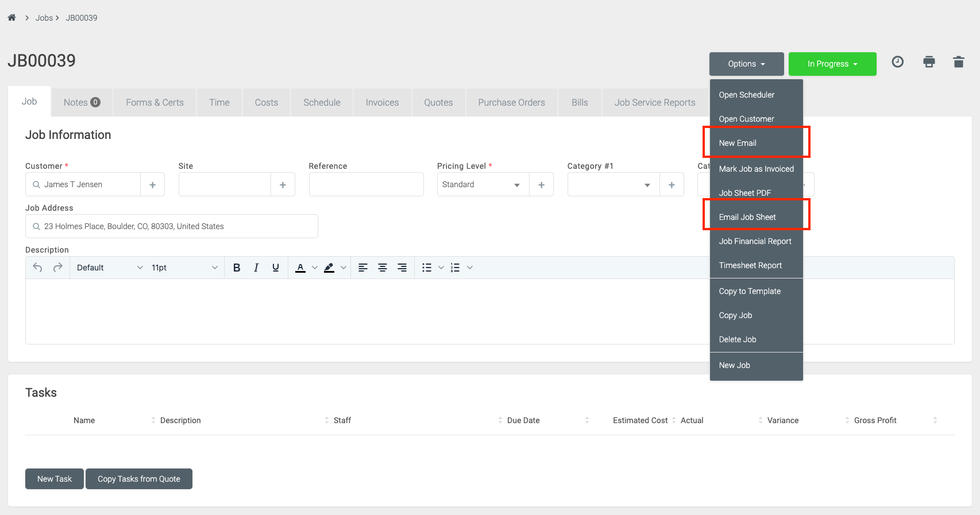Open the In Progress status dropdown
The width and height of the screenshot is (980, 515).
click(832, 64)
